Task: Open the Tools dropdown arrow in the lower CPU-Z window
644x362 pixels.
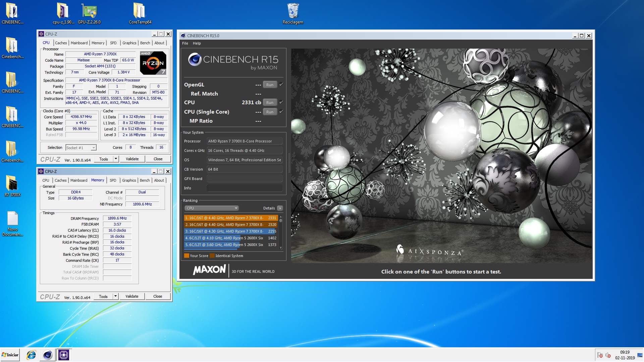Action: point(116,296)
